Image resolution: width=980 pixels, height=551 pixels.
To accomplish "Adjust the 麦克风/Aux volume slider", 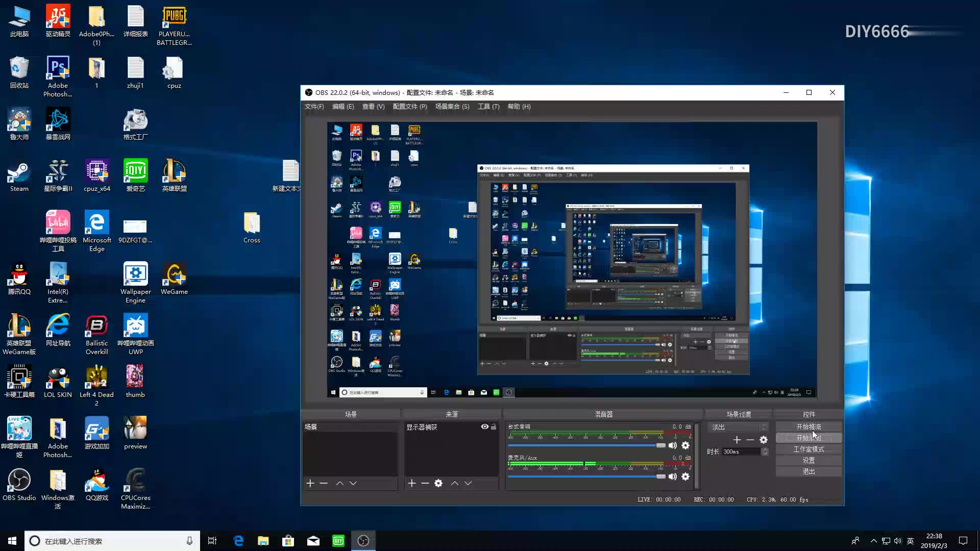I will coord(586,477).
